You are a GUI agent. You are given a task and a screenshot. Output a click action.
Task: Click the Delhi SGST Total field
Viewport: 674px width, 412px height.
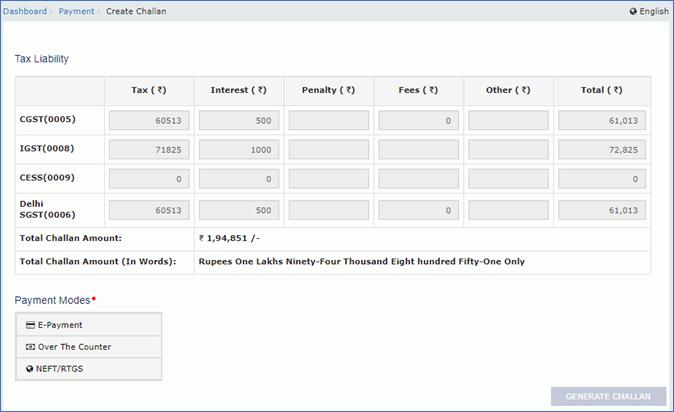(x=602, y=210)
